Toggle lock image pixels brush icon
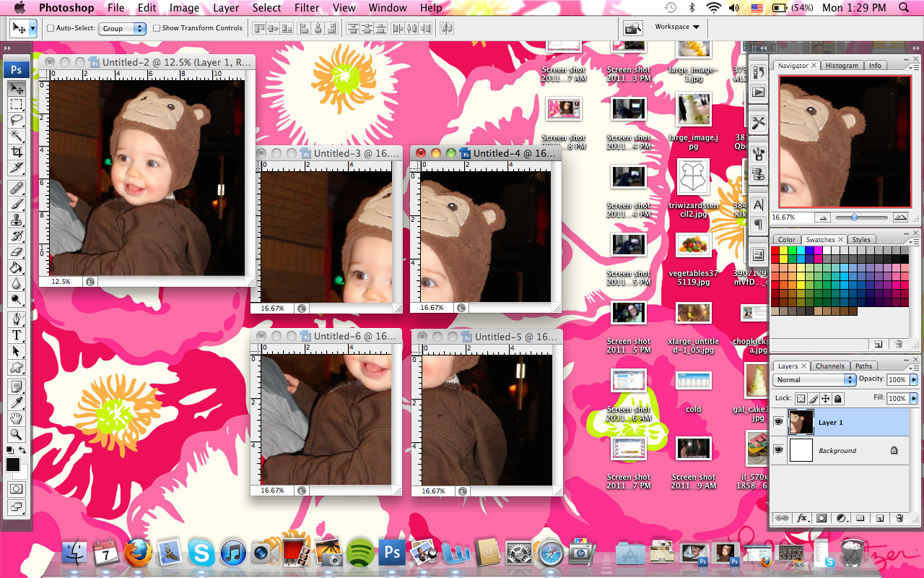Viewport: 924px width, 578px height. [814, 398]
